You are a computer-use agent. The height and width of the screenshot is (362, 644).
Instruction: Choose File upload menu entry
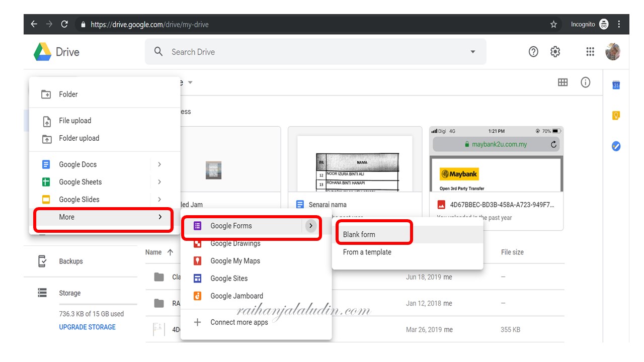(105, 121)
